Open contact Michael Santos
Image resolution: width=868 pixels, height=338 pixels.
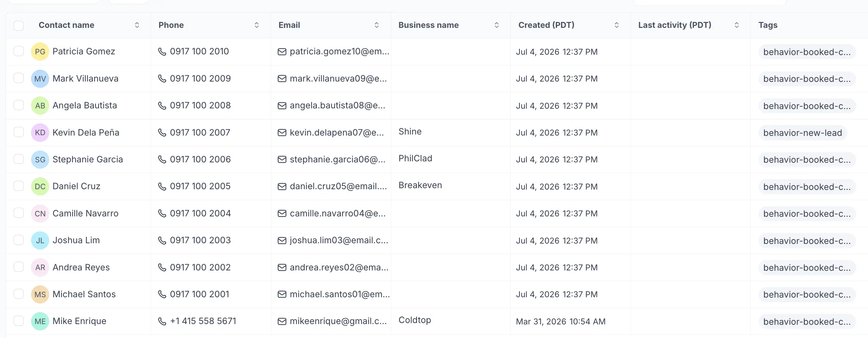84,294
